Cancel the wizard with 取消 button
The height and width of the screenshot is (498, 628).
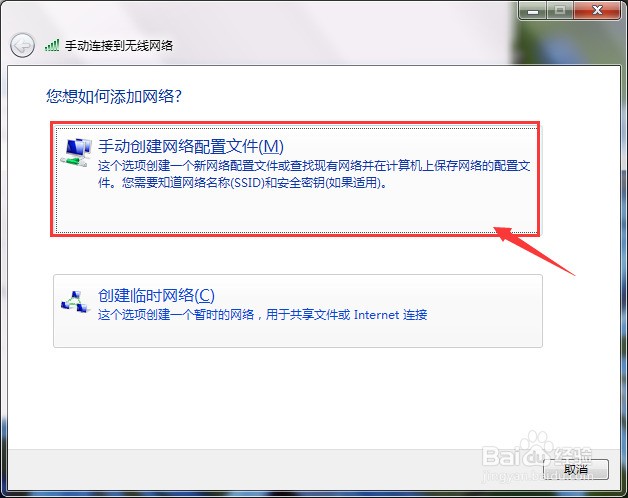click(x=576, y=469)
